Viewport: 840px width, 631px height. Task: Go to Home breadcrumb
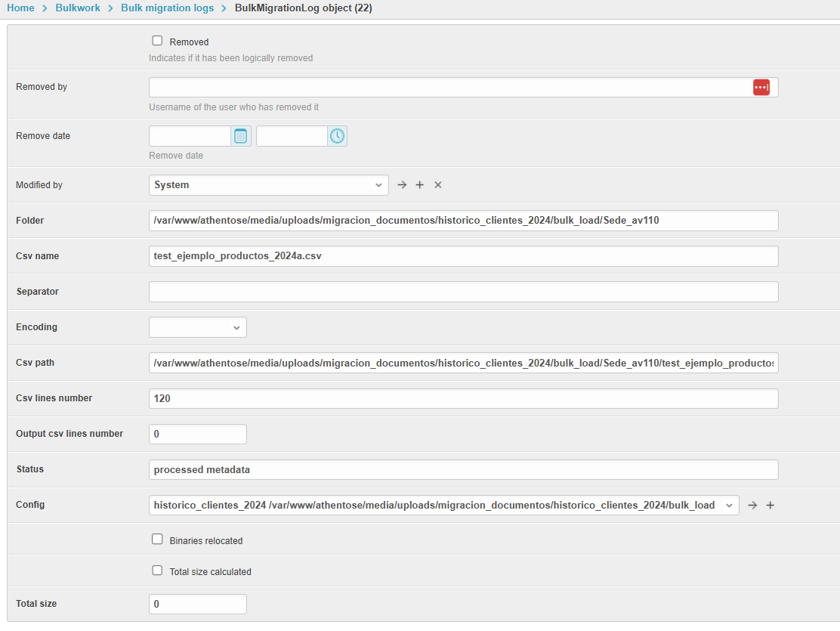click(20, 8)
